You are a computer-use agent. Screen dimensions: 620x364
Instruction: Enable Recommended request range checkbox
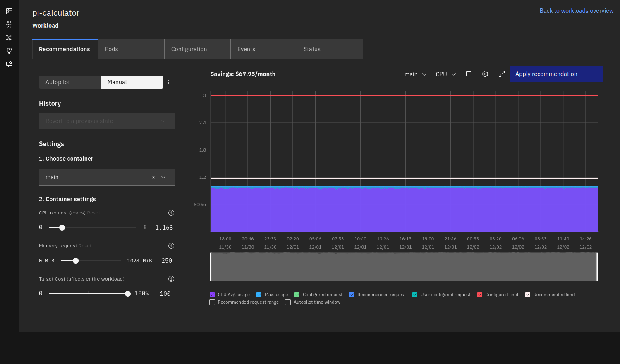pyautogui.click(x=212, y=302)
